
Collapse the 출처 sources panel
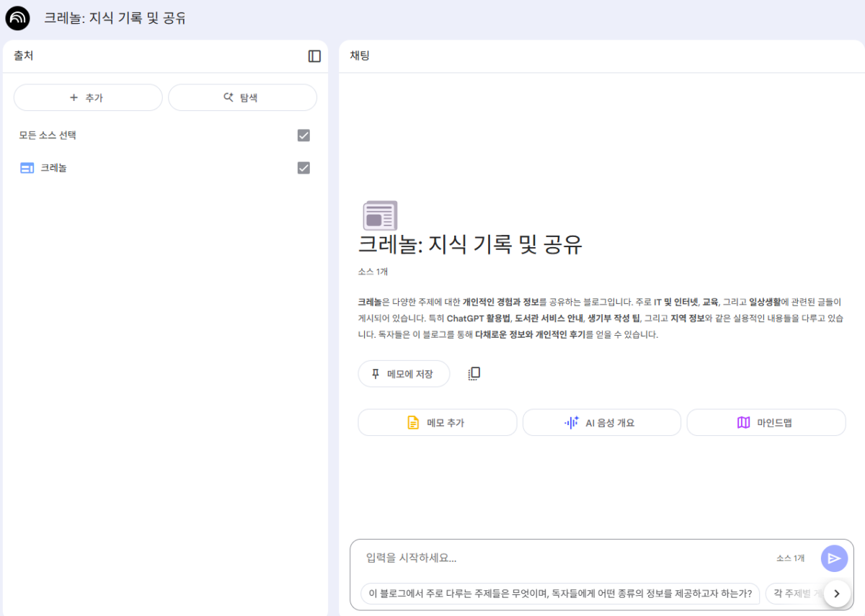[x=314, y=55]
